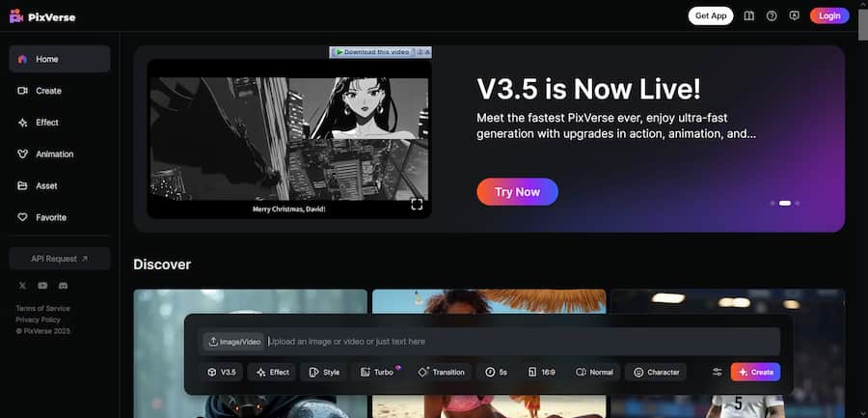Open the Style selector
This screenshot has height=418, width=868.
[324, 372]
